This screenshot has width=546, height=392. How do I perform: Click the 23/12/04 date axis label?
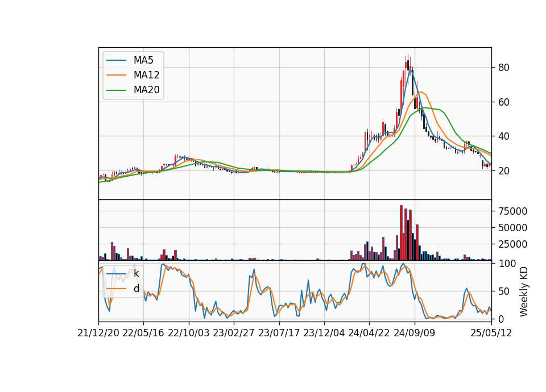point(324,333)
